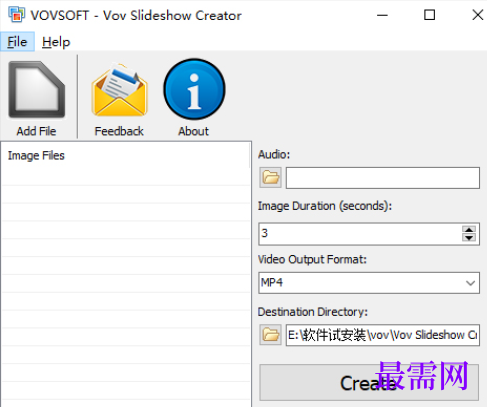The image size is (487, 407).
Task: Click the Audio file path field
Action: tap(383, 178)
